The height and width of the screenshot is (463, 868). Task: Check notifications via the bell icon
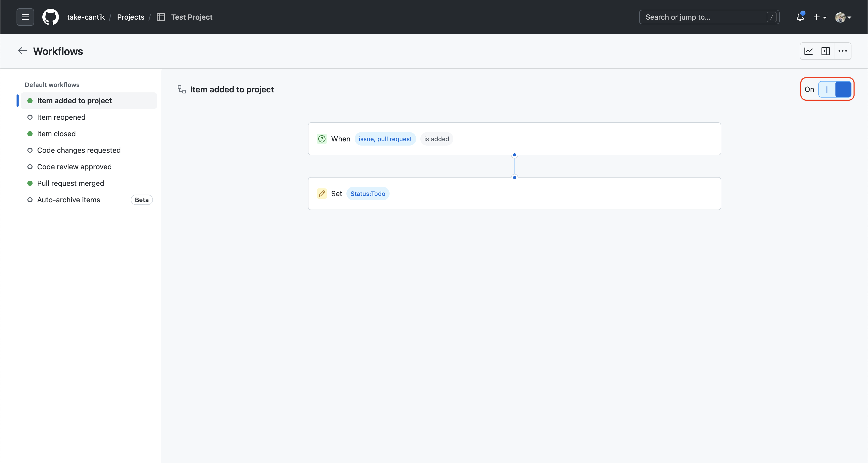800,17
